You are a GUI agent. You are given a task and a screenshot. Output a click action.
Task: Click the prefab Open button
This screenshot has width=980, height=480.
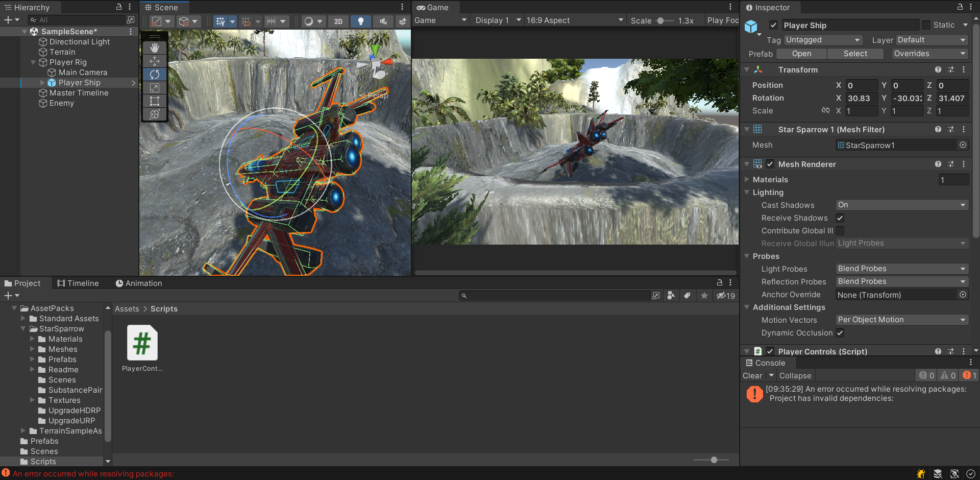[x=801, y=54]
